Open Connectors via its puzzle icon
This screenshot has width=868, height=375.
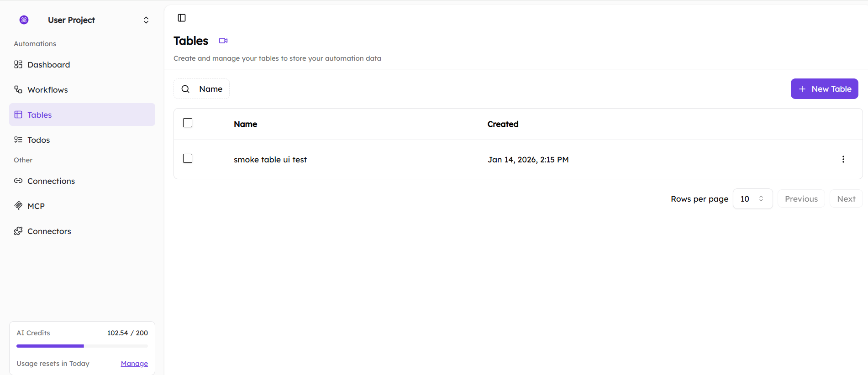tap(18, 231)
